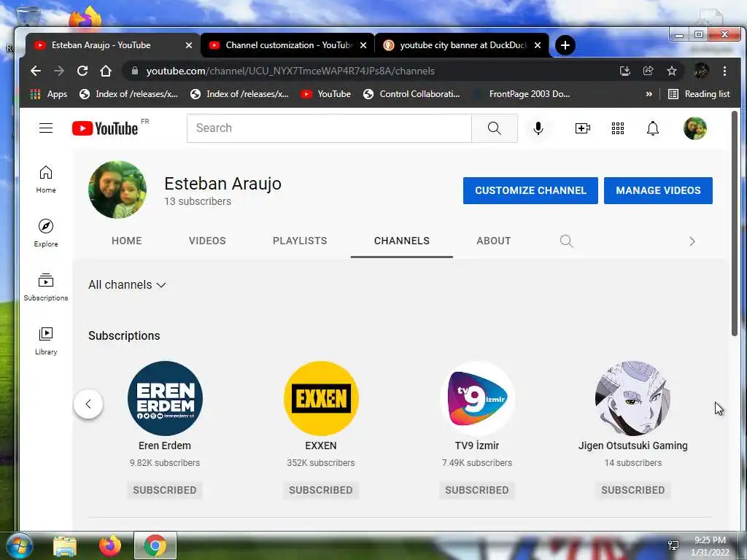Viewport: 747px width, 560px height.
Task: Click the search magnifier button
Action: [495, 128]
